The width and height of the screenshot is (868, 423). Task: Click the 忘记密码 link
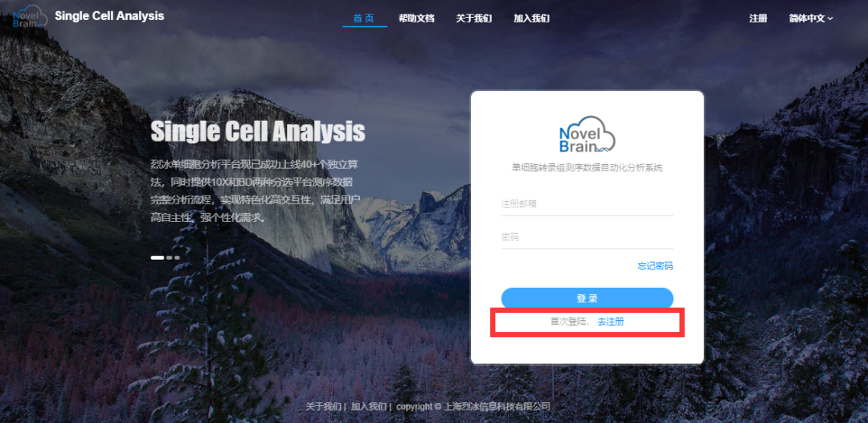click(x=656, y=265)
